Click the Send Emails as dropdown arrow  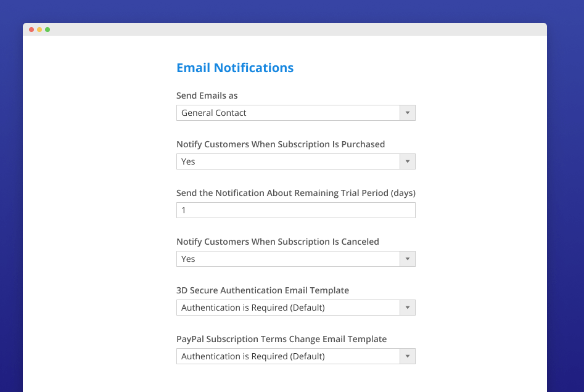[408, 113]
